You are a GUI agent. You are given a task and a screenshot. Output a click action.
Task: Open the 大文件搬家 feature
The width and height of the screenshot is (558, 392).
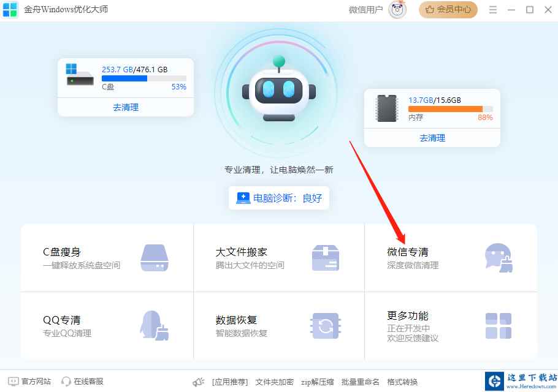pos(279,258)
